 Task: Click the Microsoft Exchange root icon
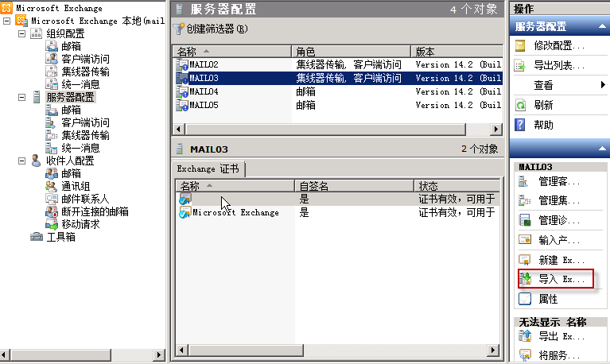[x=6, y=7]
